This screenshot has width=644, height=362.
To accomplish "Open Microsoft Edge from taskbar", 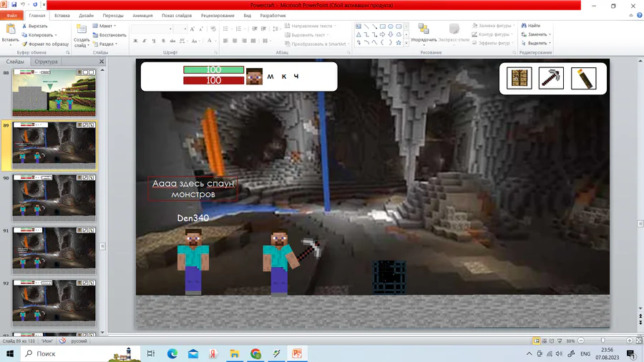I will pyautogui.click(x=172, y=353).
